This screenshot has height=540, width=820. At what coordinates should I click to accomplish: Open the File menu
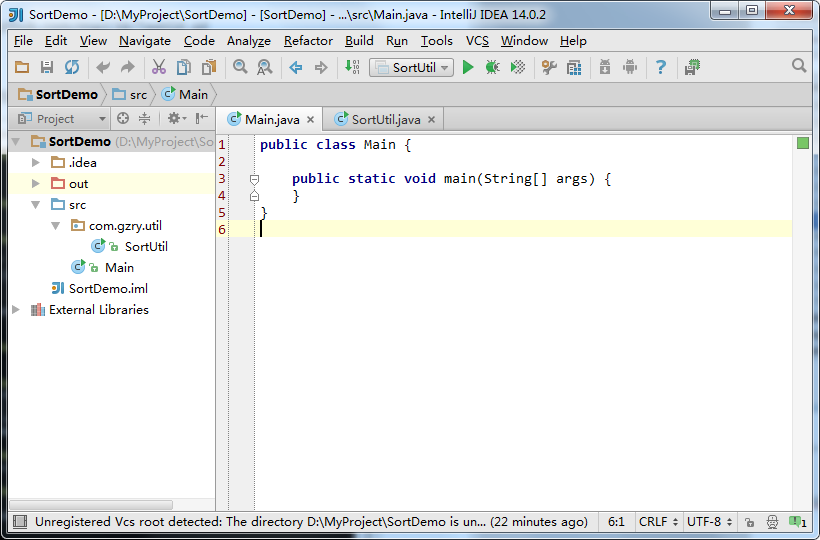pos(23,41)
